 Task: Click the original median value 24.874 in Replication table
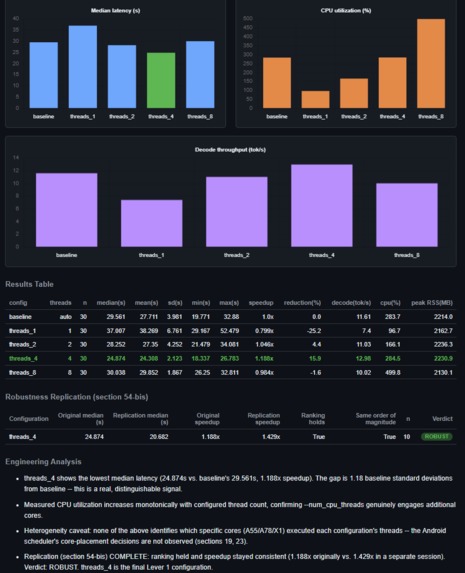(94, 437)
